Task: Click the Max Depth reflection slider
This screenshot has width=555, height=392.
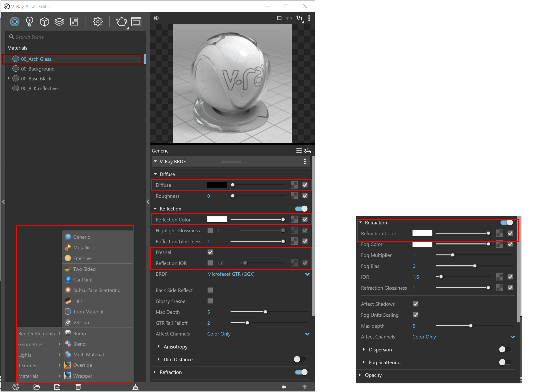Action: [x=269, y=312]
